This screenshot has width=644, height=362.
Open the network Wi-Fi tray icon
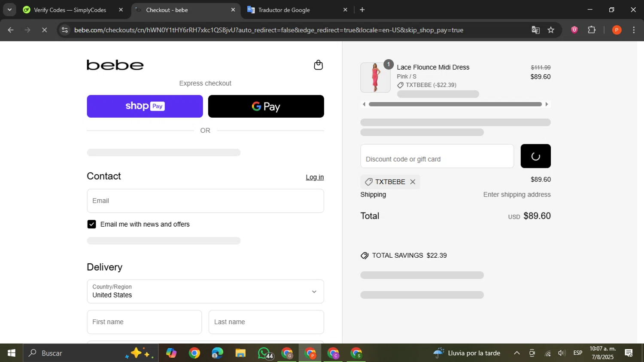[548, 353]
